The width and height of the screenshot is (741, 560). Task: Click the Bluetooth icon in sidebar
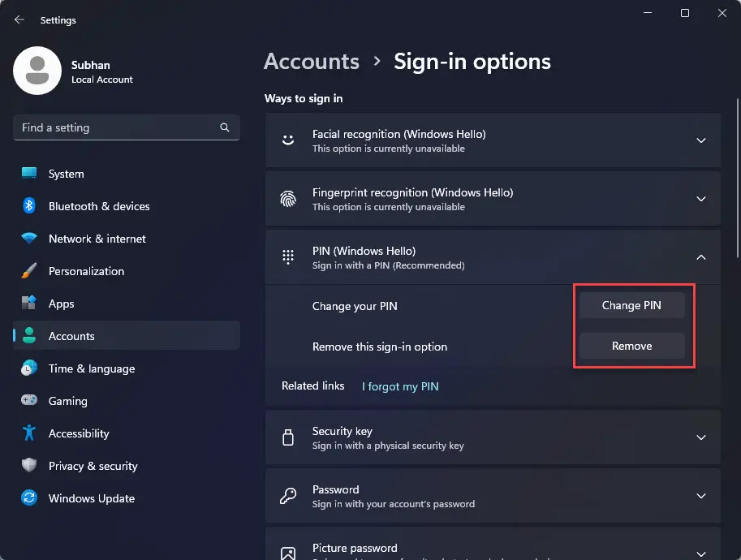coord(29,205)
